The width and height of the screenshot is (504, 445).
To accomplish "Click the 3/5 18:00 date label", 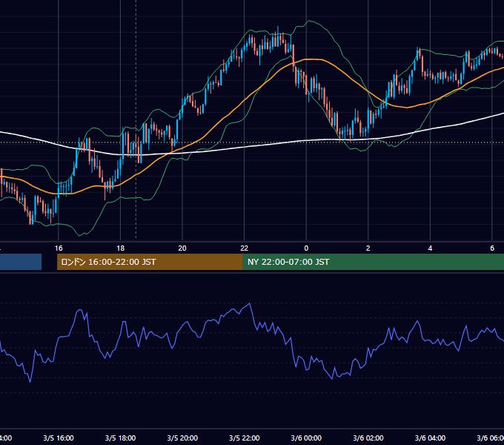I will point(120,438).
